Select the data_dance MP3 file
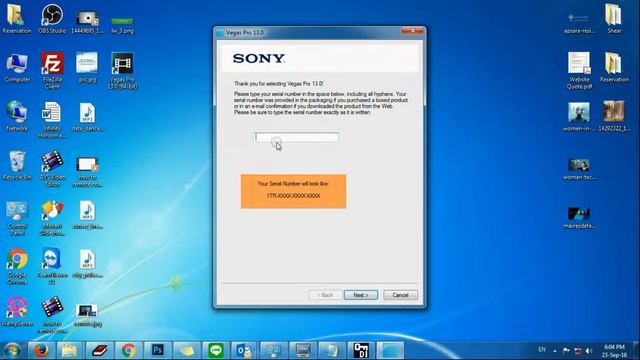This screenshot has width=640, height=360. point(87,116)
